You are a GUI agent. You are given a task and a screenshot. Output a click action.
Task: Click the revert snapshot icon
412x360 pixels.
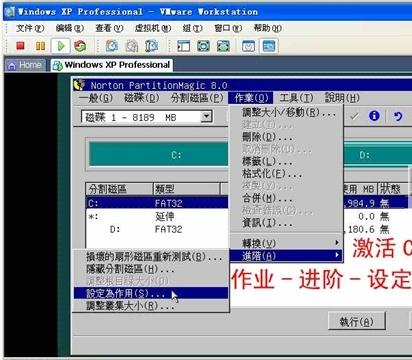[132, 46]
